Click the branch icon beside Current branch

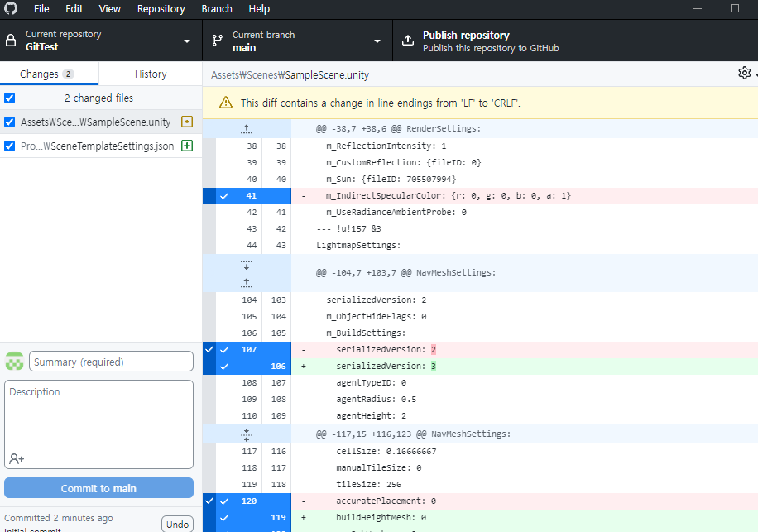pos(218,41)
